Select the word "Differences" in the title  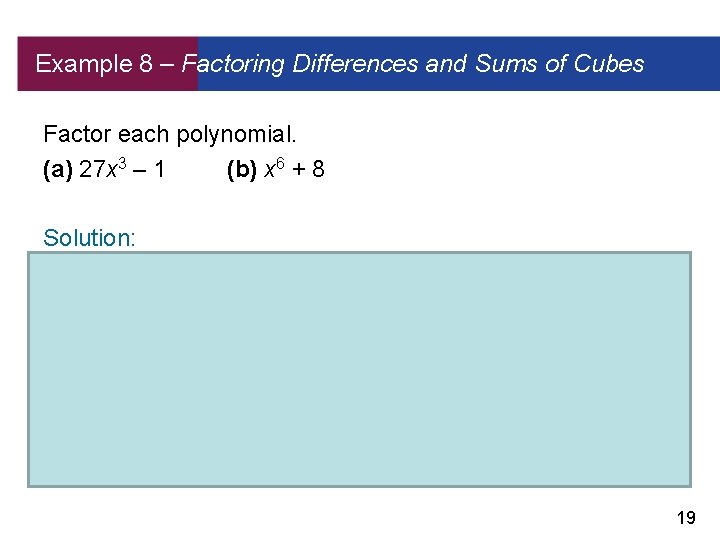point(355,64)
